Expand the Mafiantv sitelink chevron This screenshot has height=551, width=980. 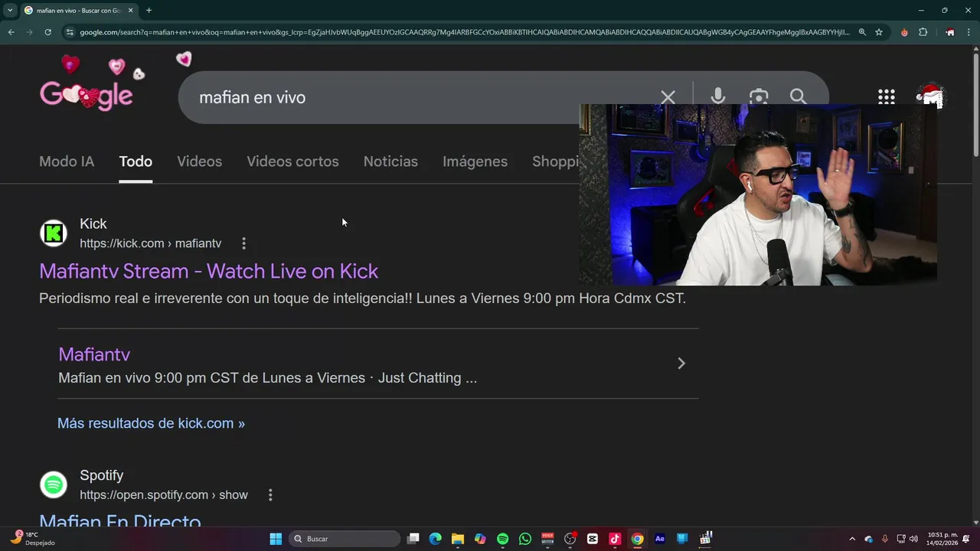pos(681,364)
